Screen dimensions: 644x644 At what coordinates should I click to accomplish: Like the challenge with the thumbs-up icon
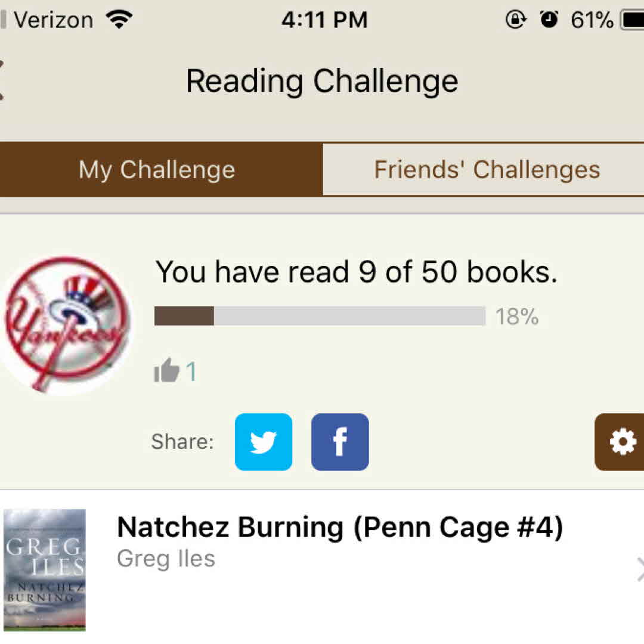(x=167, y=371)
